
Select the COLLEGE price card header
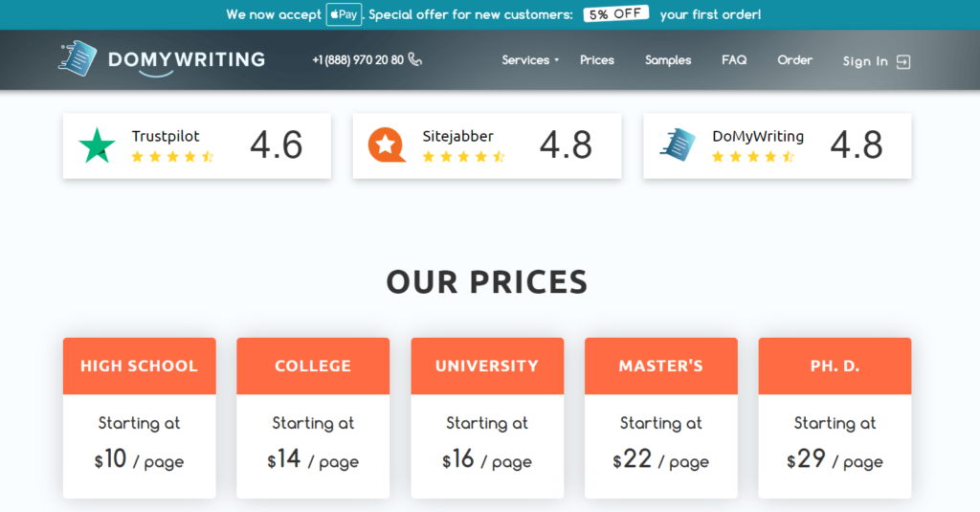[x=313, y=366]
